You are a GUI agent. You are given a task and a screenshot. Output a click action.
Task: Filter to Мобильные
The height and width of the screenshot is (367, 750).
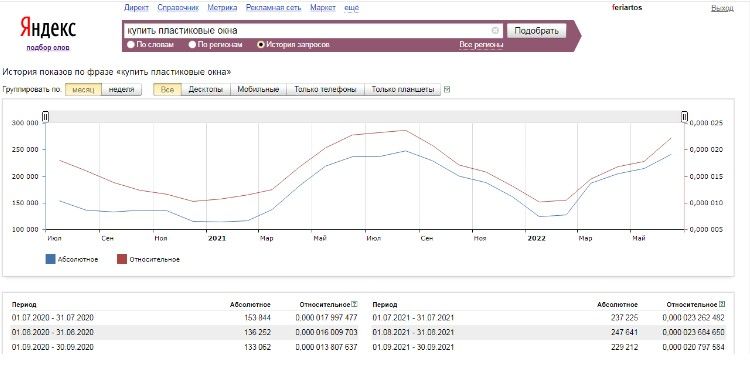point(258,89)
